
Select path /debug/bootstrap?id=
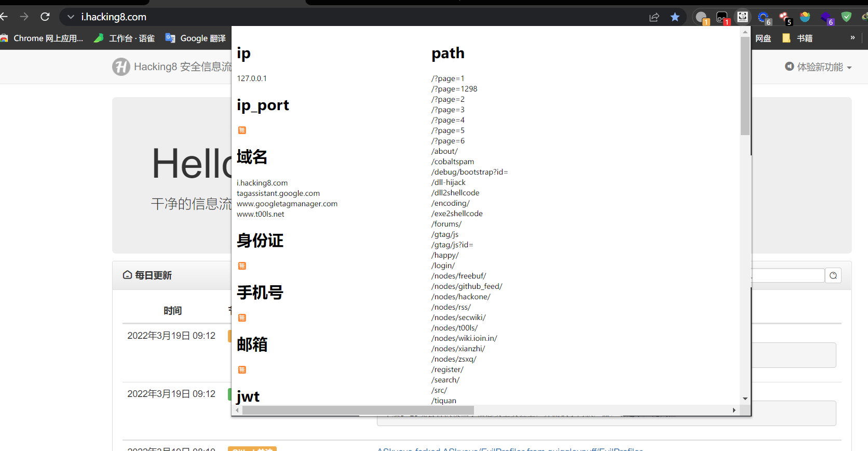pos(470,172)
